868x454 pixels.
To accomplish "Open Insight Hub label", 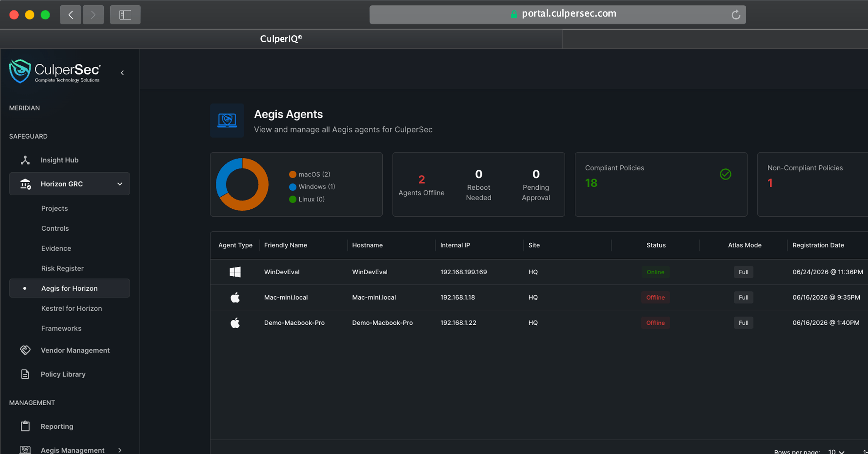I will point(60,160).
